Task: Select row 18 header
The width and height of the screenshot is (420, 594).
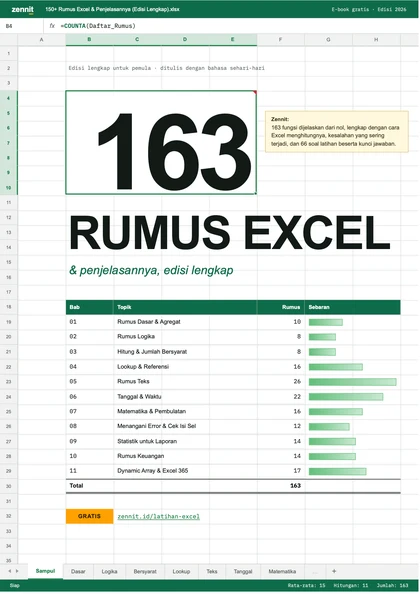Action: [9, 307]
